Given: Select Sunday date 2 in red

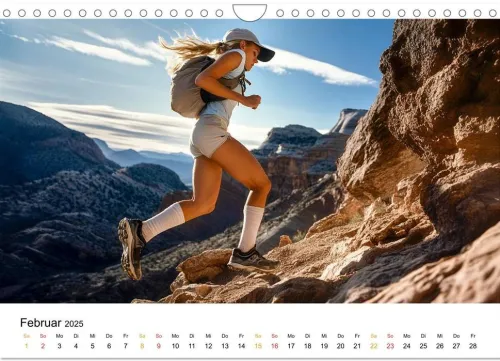Looking at the screenshot, I should coord(43,346).
